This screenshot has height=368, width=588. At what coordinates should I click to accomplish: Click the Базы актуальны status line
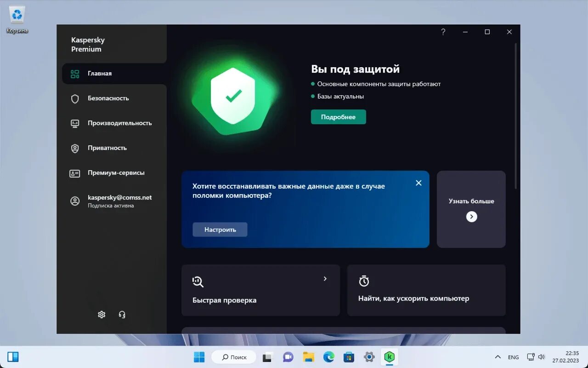click(x=340, y=96)
